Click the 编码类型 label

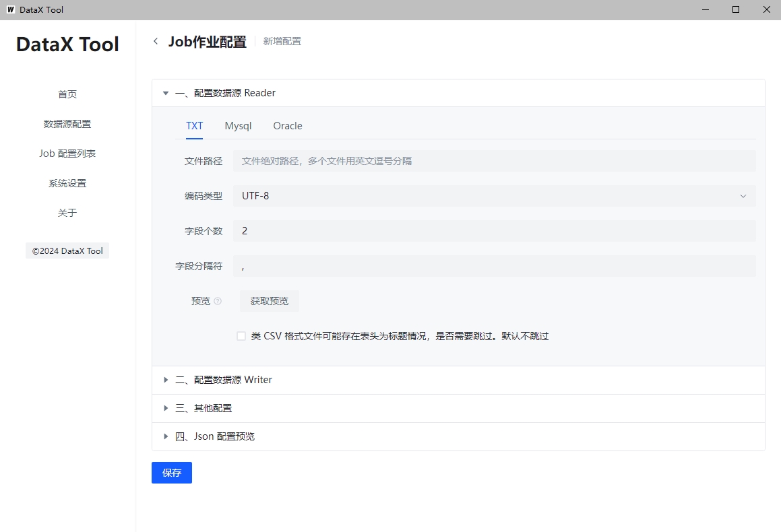(204, 196)
